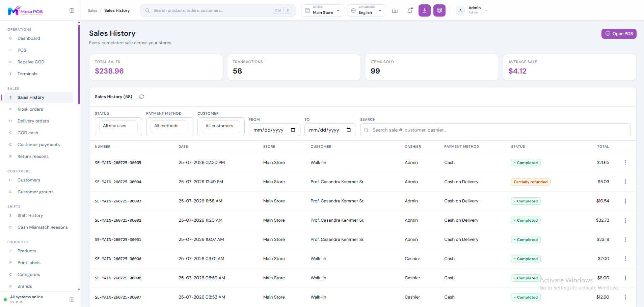Open the English language dropdown
Viewport: 644px width, 307px height.
(x=367, y=10)
